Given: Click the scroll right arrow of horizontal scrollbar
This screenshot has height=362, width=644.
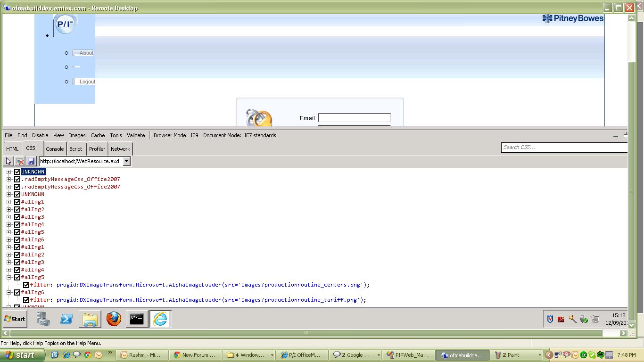Looking at the screenshot, I should pyautogui.click(x=623, y=333).
